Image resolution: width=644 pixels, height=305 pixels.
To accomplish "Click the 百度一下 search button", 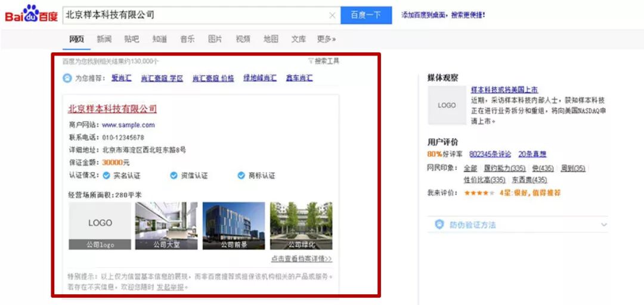I will click(x=366, y=15).
